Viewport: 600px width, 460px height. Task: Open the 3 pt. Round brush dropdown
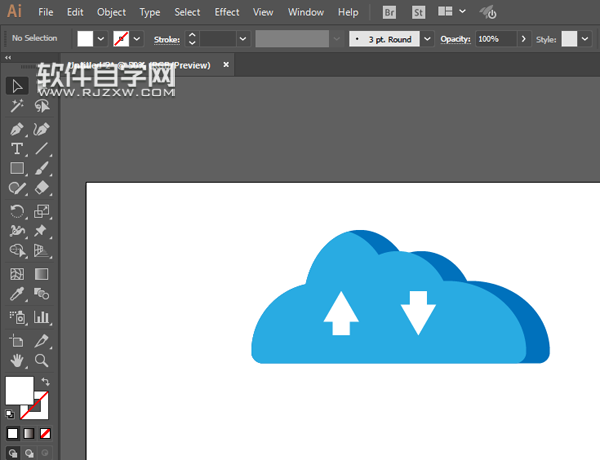click(x=428, y=38)
